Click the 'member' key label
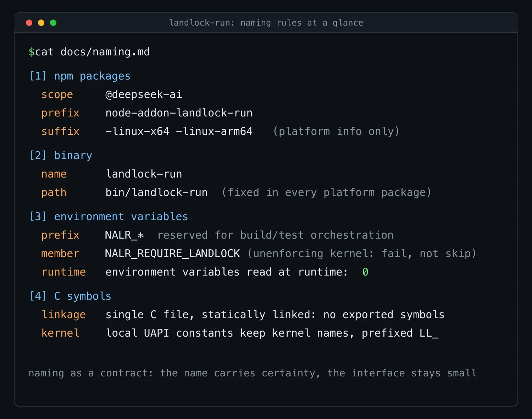The image size is (532, 419). (60, 254)
